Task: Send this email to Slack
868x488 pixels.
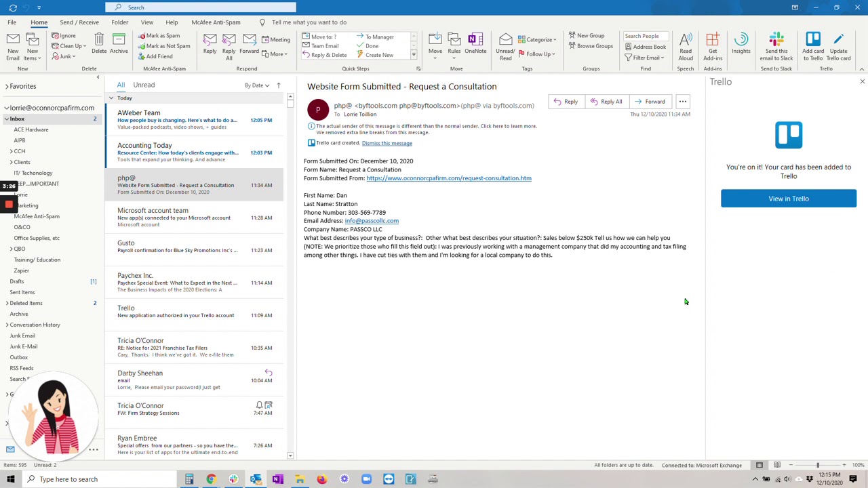Action: [x=776, y=47]
